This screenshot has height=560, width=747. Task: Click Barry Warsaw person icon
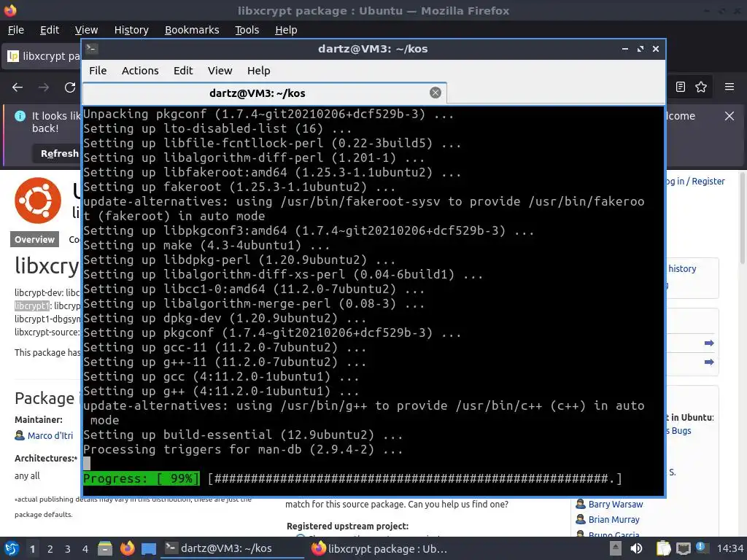(x=580, y=504)
